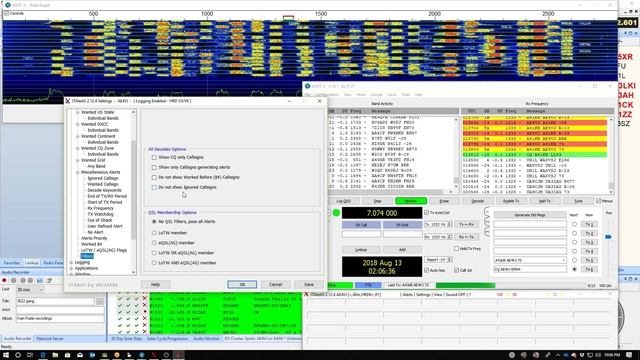Open the Store icon on the taskbar
The height and width of the screenshot is (360, 640).
tap(67, 355)
